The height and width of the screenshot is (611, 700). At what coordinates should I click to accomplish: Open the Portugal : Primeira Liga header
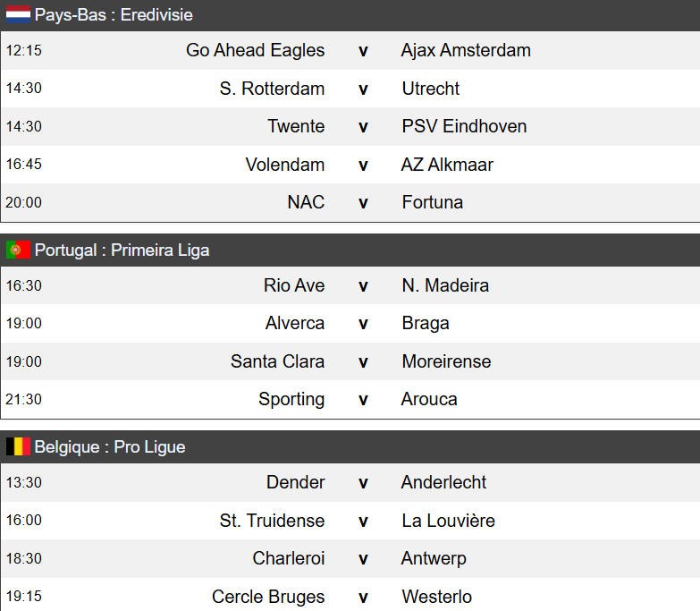(122, 250)
